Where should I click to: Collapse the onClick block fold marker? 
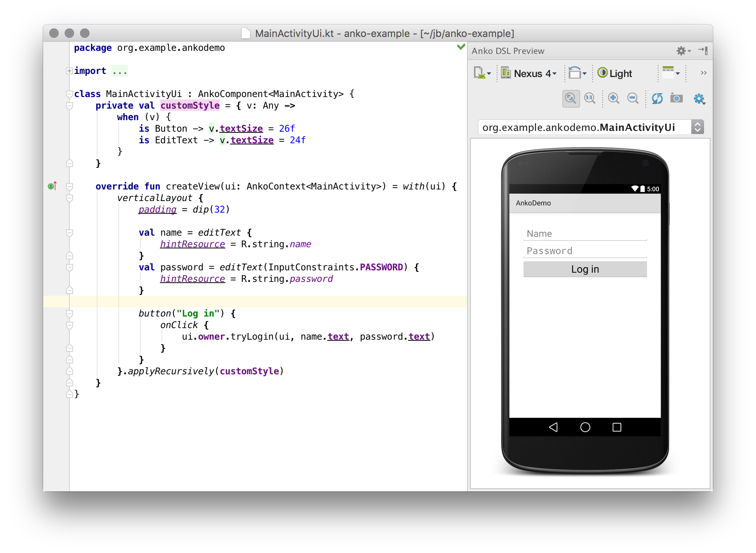[69, 325]
